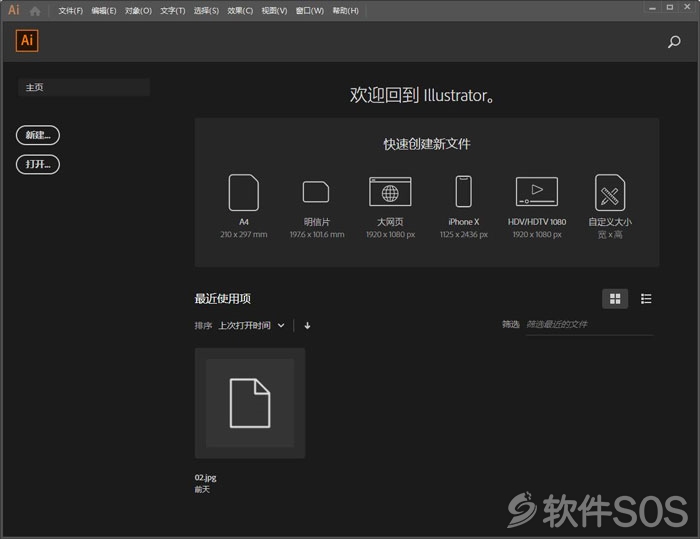This screenshot has width=700, height=539.
Task: Open the 帮助(H) menu
Action: pos(346,11)
